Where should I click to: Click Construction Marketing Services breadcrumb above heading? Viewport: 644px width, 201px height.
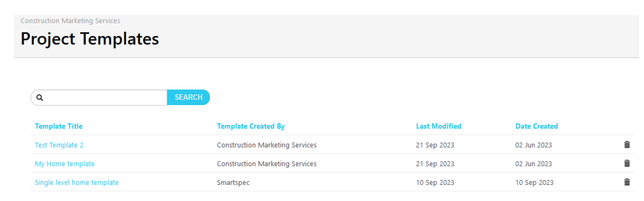(70, 20)
